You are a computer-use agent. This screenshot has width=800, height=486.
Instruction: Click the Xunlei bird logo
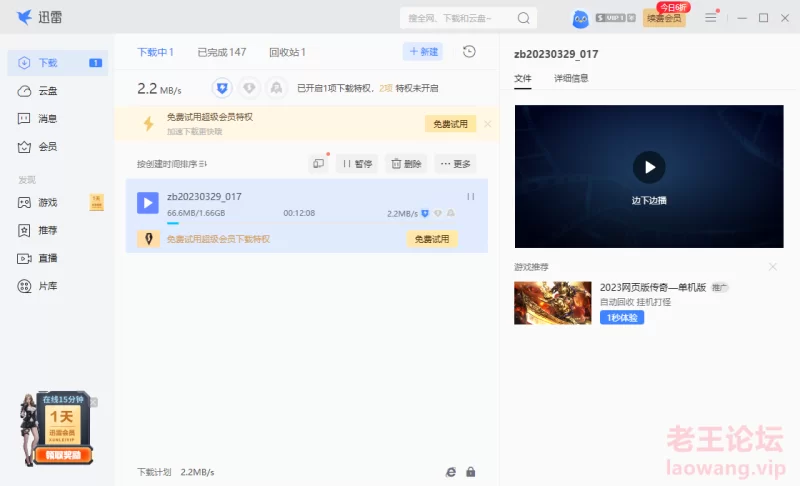pos(24,17)
